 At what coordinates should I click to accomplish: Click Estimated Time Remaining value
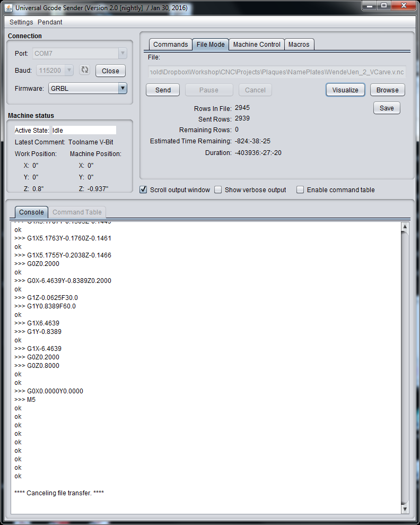tap(252, 141)
